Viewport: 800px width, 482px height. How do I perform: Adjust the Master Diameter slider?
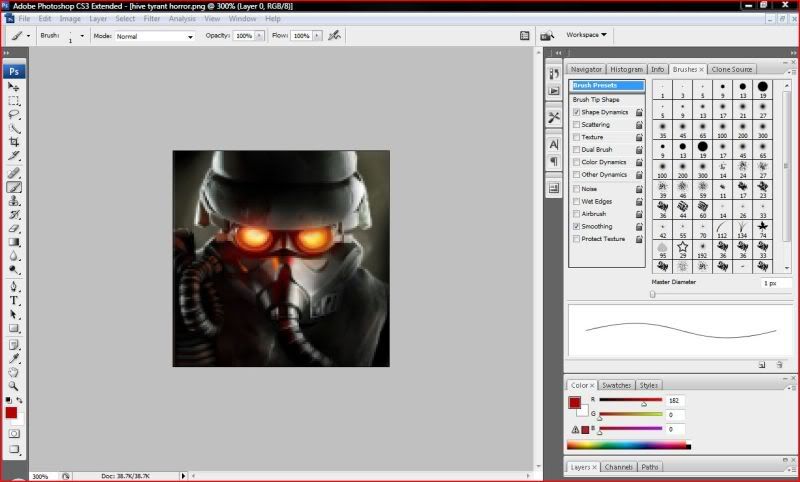(653, 294)
